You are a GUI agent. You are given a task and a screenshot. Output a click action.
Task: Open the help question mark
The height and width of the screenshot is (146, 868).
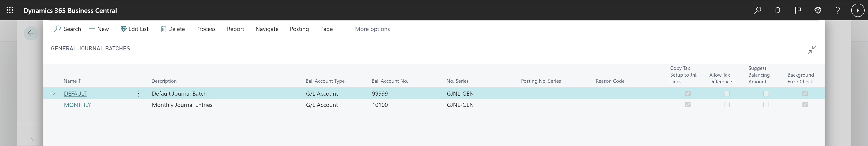[x=838, y=10]
